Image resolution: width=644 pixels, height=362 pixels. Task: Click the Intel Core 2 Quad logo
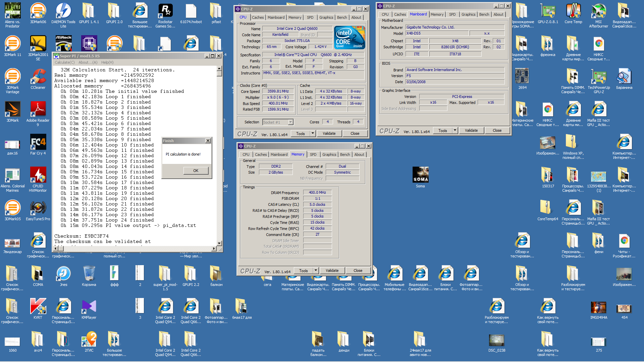click(350, 38)
